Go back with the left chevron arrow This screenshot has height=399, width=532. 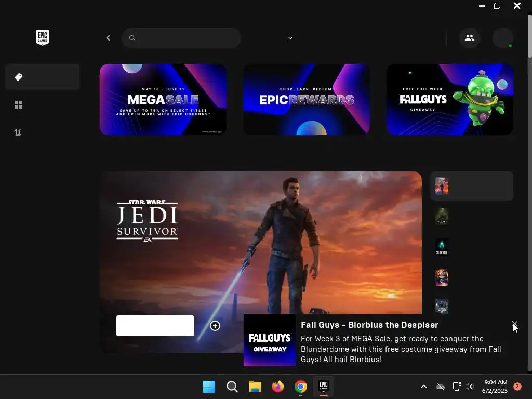point(108,38)
